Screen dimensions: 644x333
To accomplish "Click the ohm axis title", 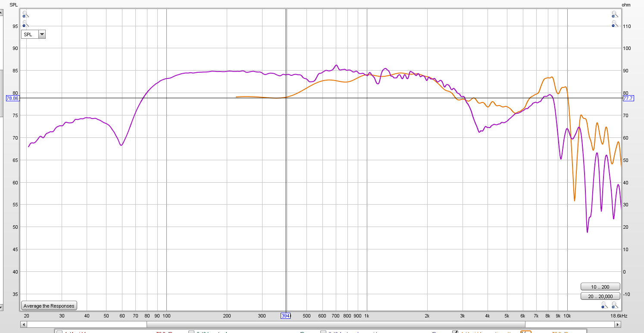I will pyautogui.click(x=626, y=5).
